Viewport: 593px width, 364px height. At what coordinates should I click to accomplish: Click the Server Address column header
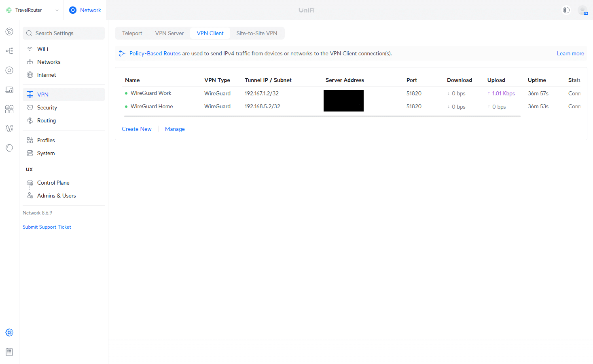click(345, 80)
